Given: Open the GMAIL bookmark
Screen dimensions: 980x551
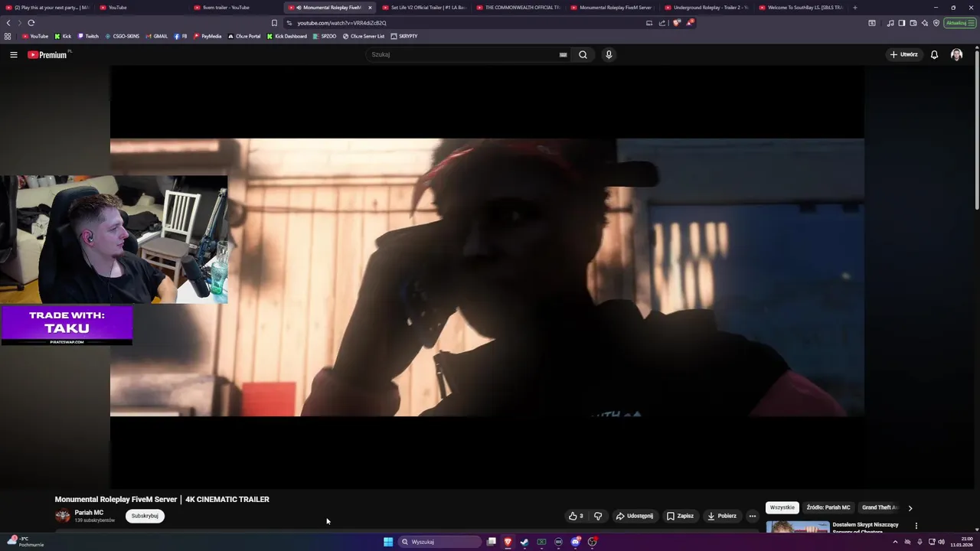Looking at the screenshot, I should [x=156, y=36].
